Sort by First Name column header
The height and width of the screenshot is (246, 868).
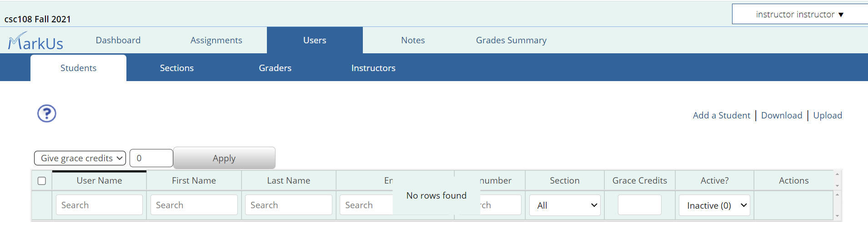pos(194,180)
